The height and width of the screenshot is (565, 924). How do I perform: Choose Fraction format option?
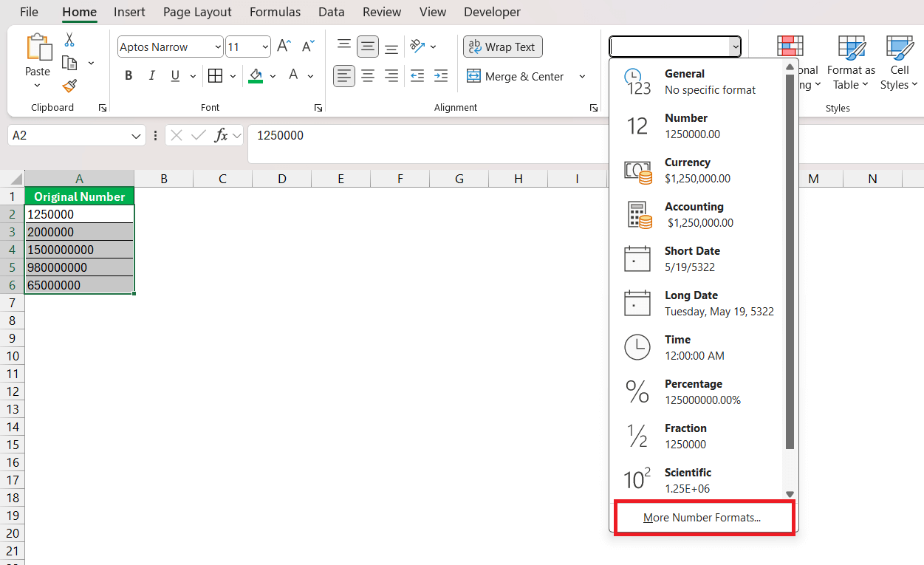pos(696,436)
